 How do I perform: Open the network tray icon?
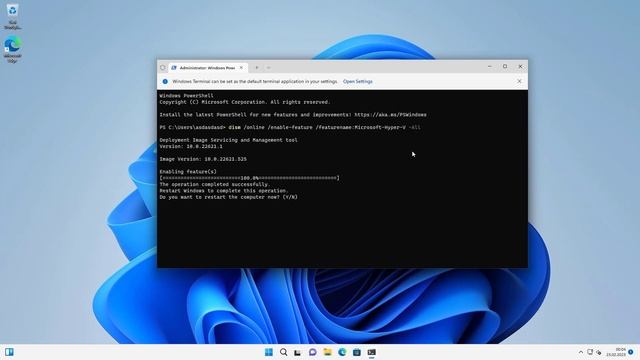tap(590, 352)
